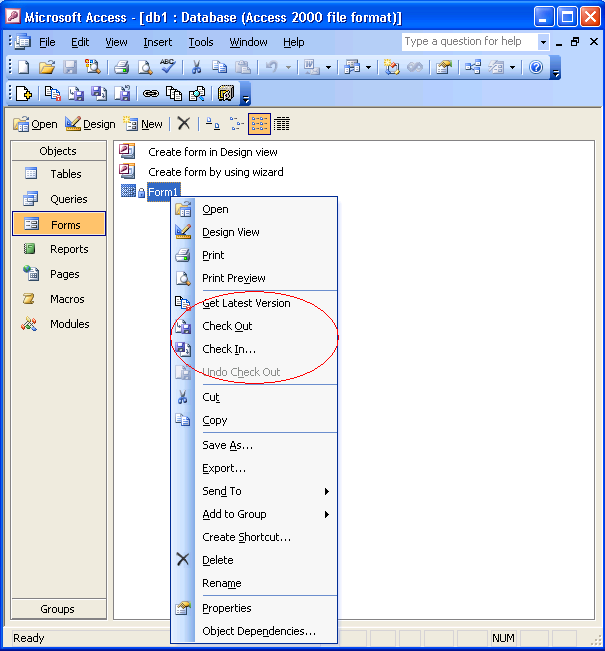Click the New button in database window
Image resolution: width=605 pixels, height=651 pixels.
(x=143, y=124)
